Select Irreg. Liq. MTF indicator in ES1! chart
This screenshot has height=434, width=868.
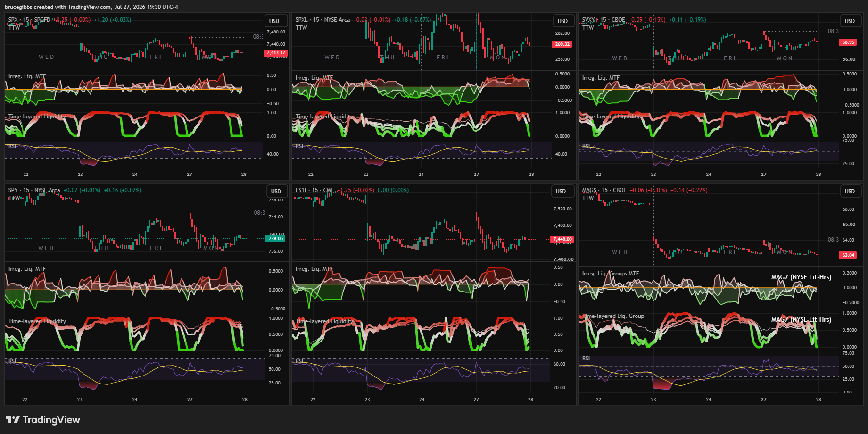click(x=314, y=269)
